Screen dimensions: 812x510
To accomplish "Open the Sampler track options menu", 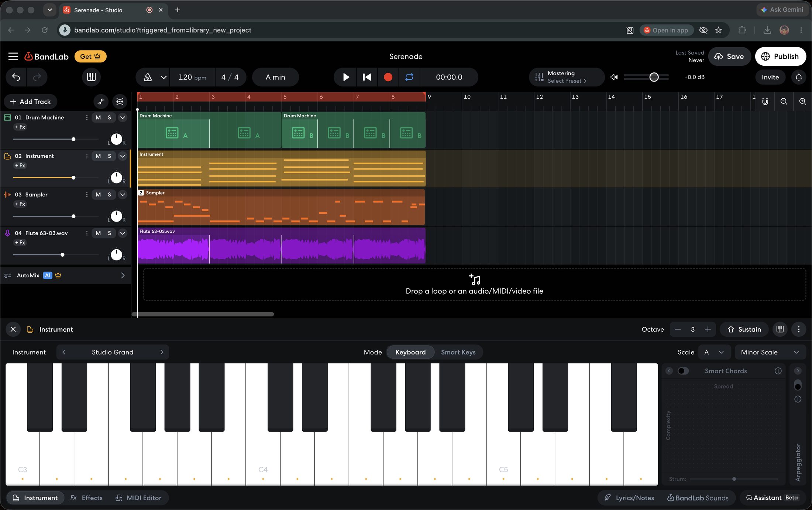I will [87, 194].
